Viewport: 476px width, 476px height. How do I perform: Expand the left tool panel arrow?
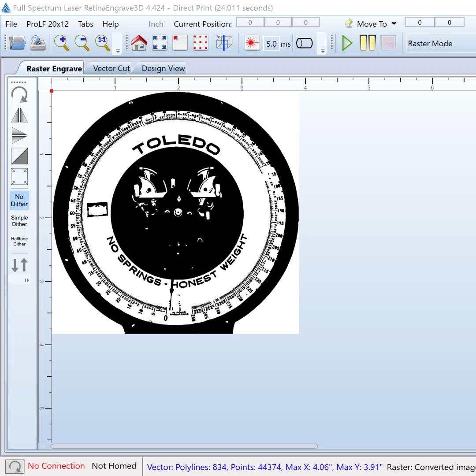coord(27,280)
